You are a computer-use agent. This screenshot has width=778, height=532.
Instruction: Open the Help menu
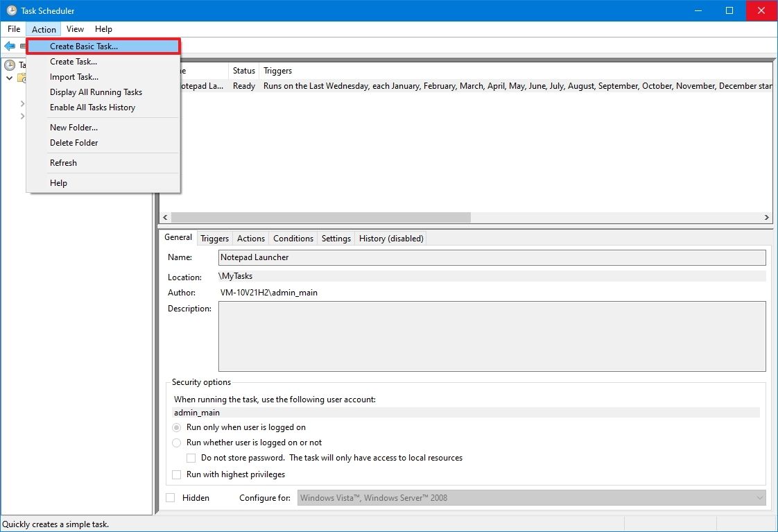point(103,29)
